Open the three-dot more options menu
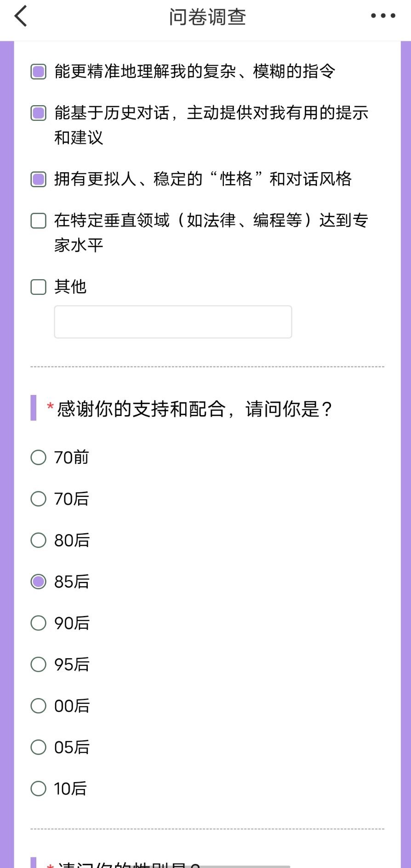411x868 pixels. (383, 16)
